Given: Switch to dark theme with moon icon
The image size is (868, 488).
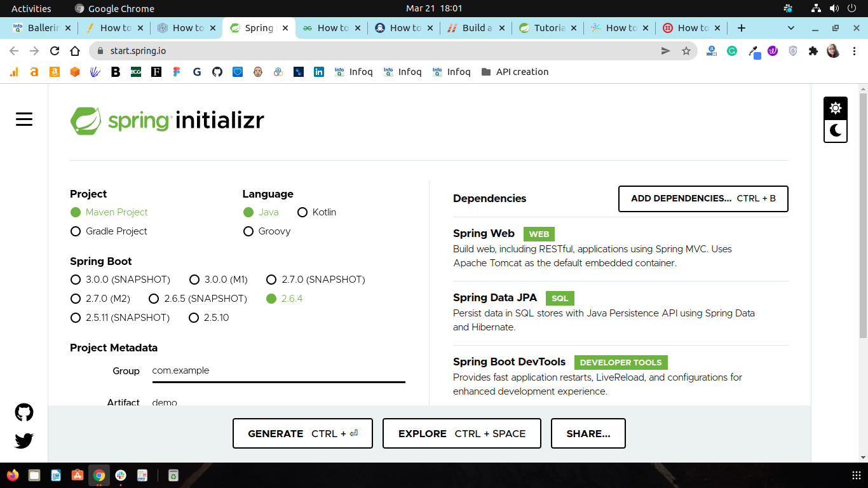Looking at the screenshot, I should 836,131.
